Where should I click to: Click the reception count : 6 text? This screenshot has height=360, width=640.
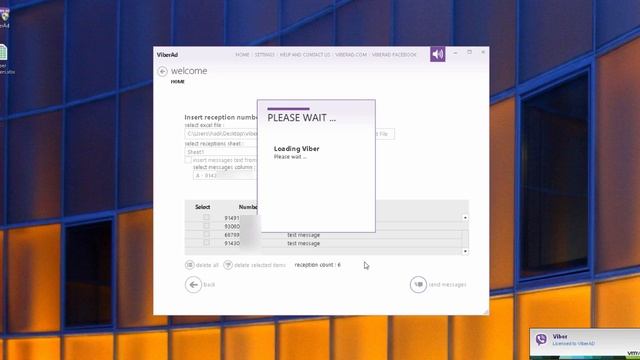(x=318, y=265)
